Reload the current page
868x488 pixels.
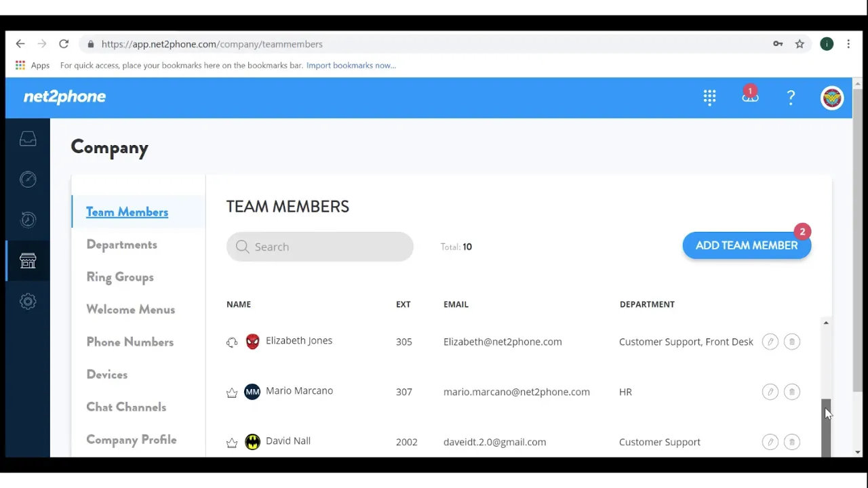(x=64, y=44)
